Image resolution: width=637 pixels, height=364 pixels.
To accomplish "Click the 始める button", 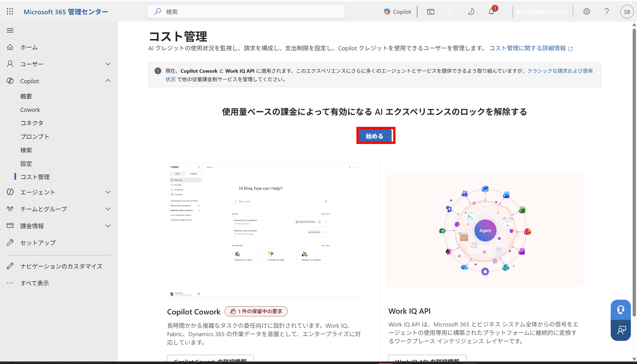I will pos(375,136).
